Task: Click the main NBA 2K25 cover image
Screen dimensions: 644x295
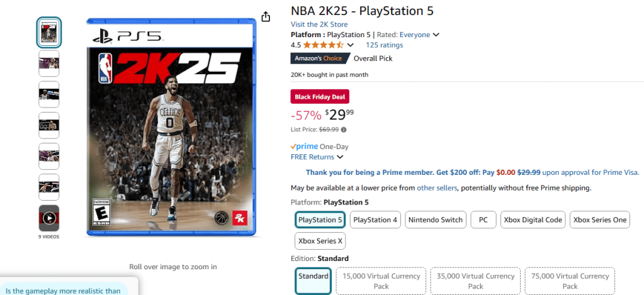Action: tap(170, 129)
